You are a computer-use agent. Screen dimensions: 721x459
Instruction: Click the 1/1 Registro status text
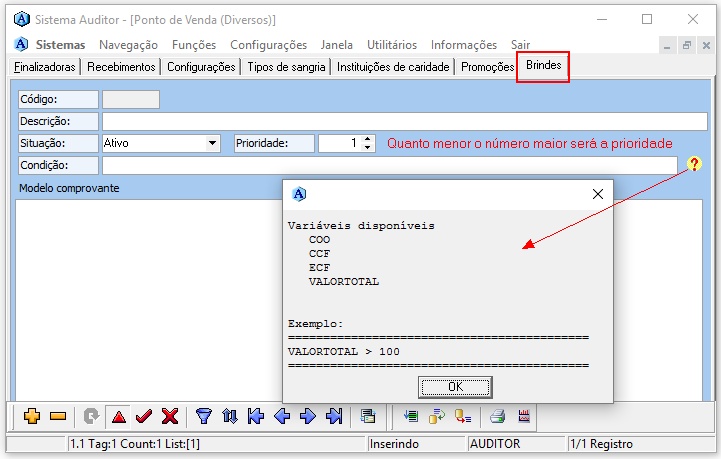pos(601,444)
